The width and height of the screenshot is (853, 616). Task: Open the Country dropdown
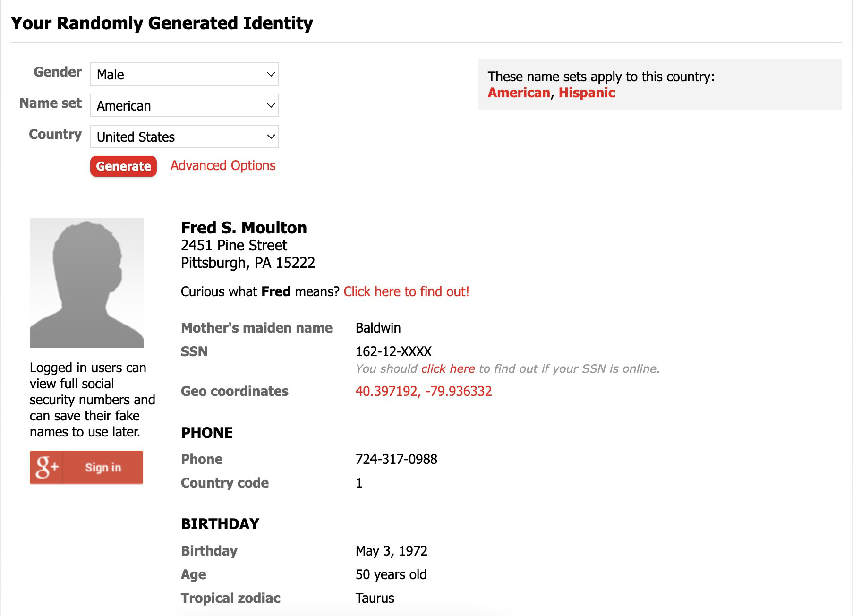click(184, 137)
